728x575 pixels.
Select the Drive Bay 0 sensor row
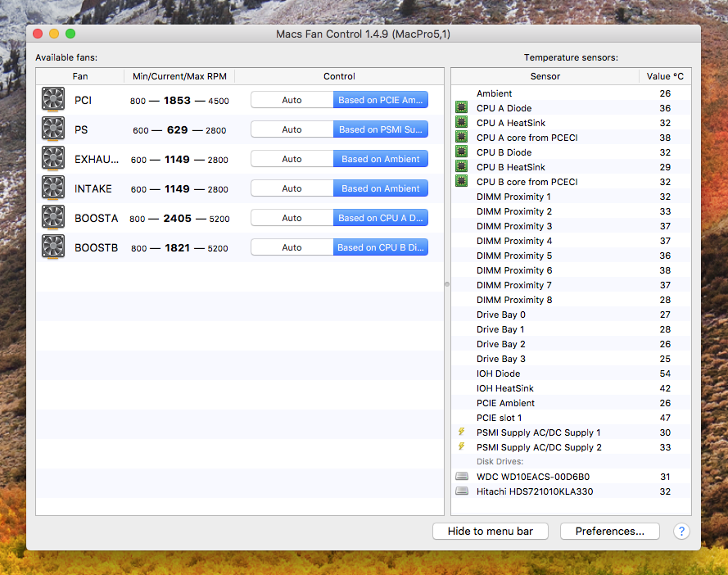coord(571,315)
